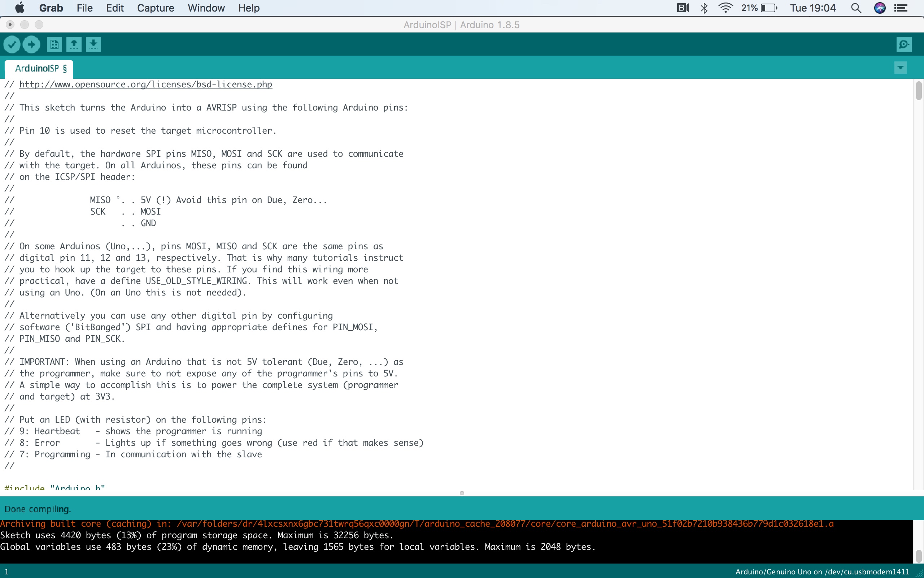Open the Help menu
924x578 pixels.
point(249,8)
